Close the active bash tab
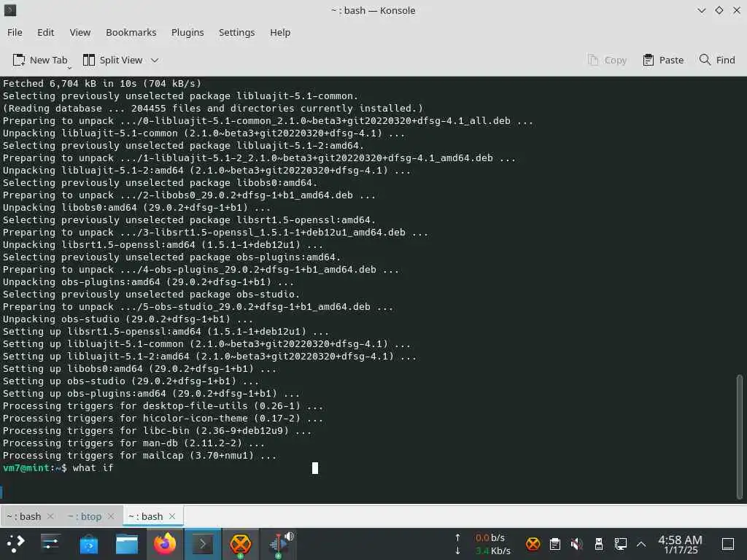The width and height of the screenshot is (747, 560). (x=172, y=516)
